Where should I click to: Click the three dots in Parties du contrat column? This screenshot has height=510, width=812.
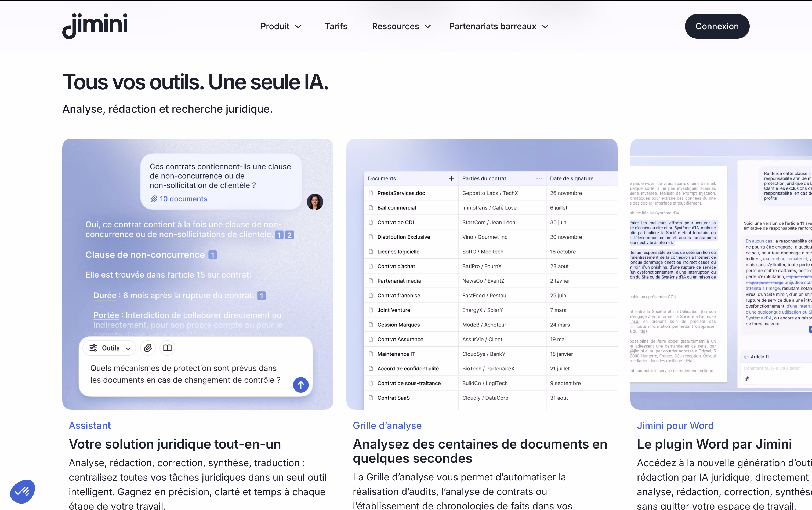539,178
